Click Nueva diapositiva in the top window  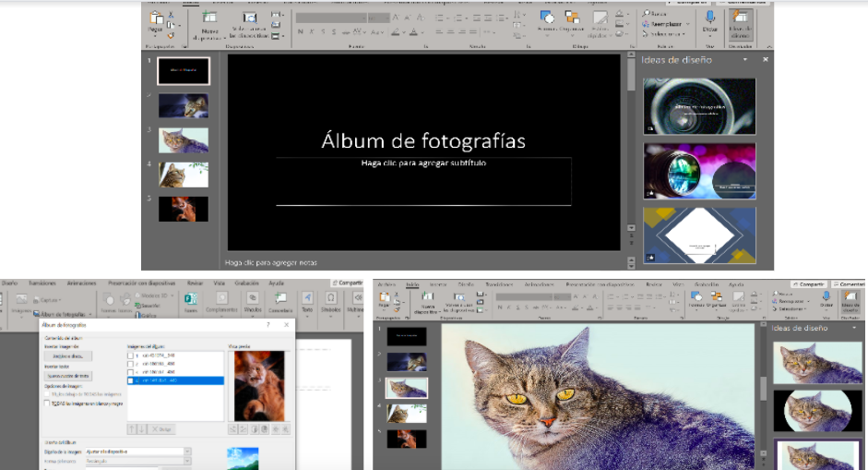209,26
